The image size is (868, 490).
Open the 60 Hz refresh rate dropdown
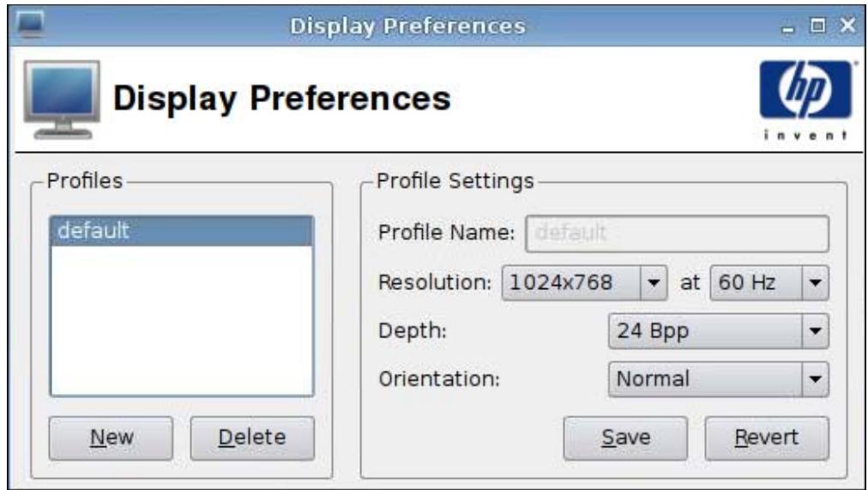pos(769,283)
